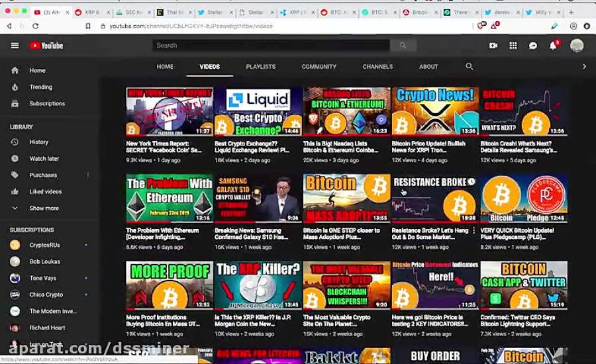This screenshot has width=596, height=364.
Task: Click title 'Resistance Broke? Let's Hang Out'
Action: [430, 234]
